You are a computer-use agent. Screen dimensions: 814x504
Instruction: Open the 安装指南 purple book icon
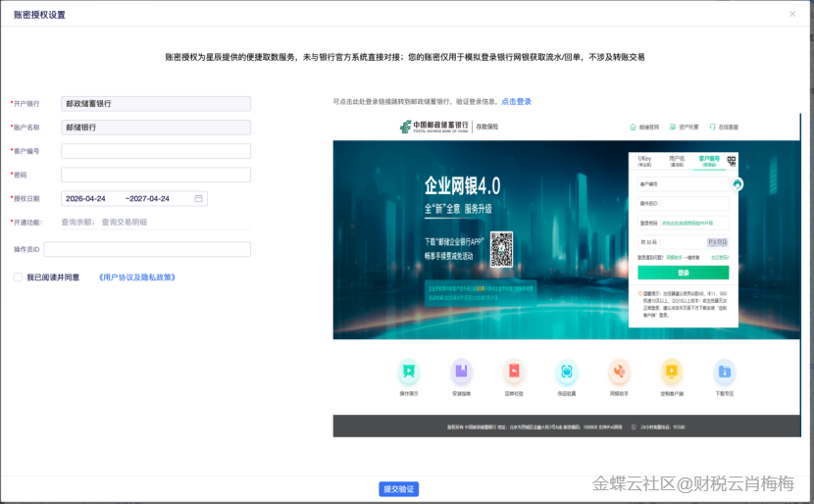(x=462, y=371)
